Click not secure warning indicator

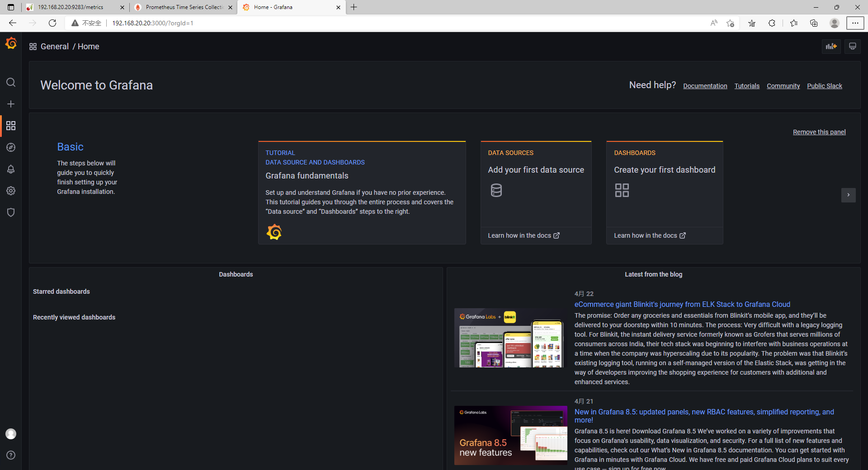tap(86, 23)
